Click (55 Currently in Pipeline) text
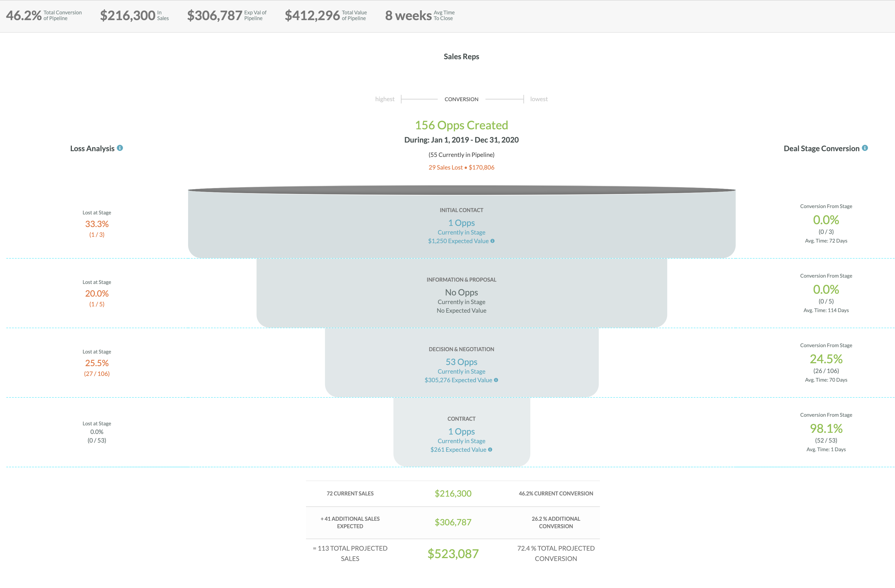 (x=461, y=155)
